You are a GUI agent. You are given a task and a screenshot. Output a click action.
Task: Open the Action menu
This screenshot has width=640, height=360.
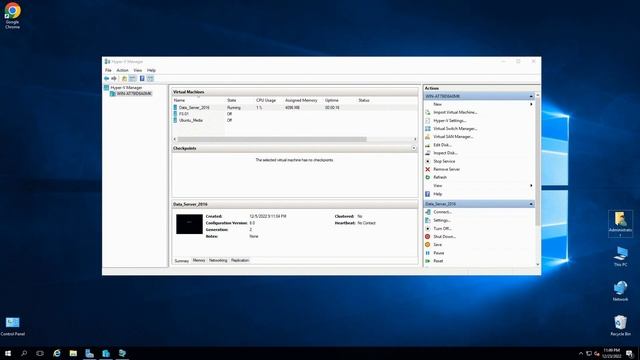click(122, 70)
